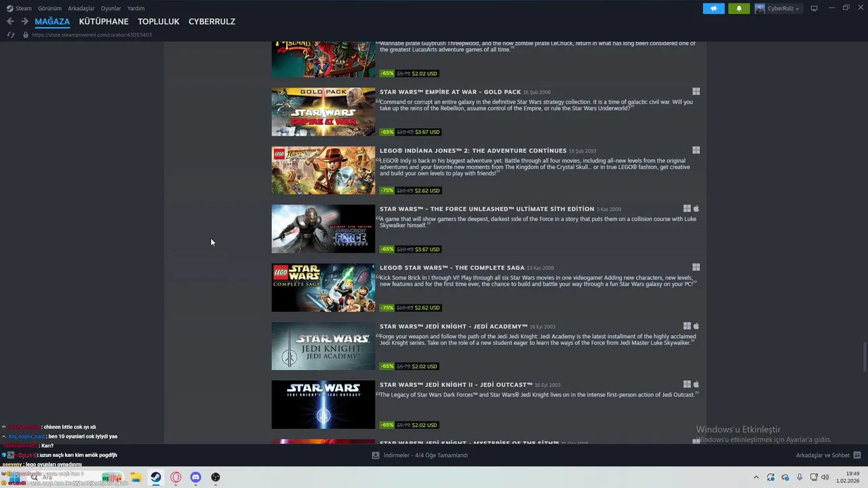Open THE FORCE UNLEASHED ULTIMATE SITH EDITION title
The width and height of the screenshot is (868, 488).
point(487,209)
